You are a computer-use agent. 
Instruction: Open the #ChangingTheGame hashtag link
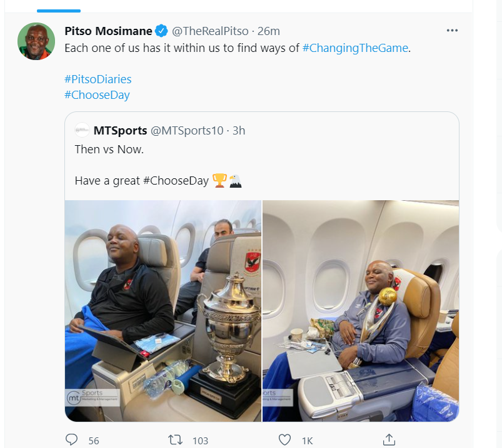[356, 48]
